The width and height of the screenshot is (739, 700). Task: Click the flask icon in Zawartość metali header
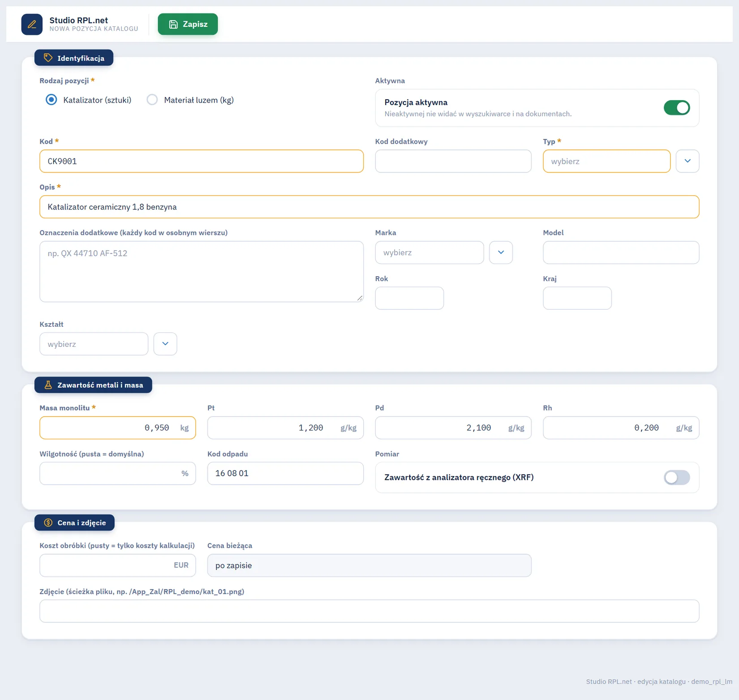coord(48,385)
